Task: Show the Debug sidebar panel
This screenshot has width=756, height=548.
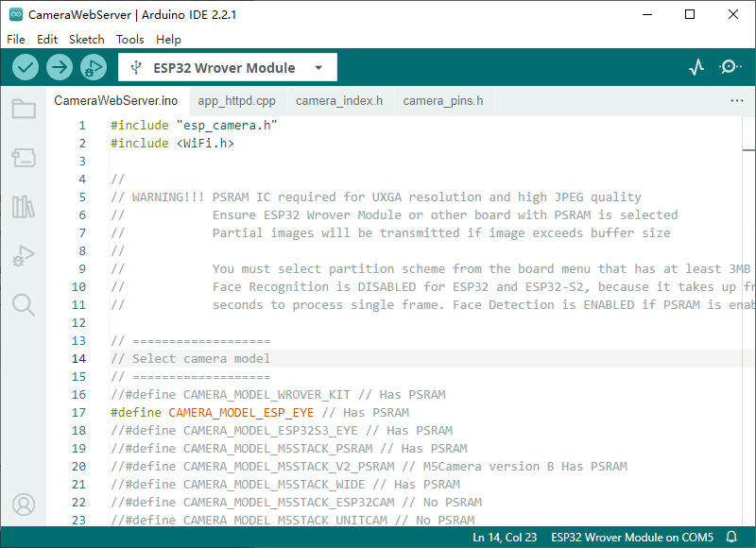Action: (x=24, y=255)
